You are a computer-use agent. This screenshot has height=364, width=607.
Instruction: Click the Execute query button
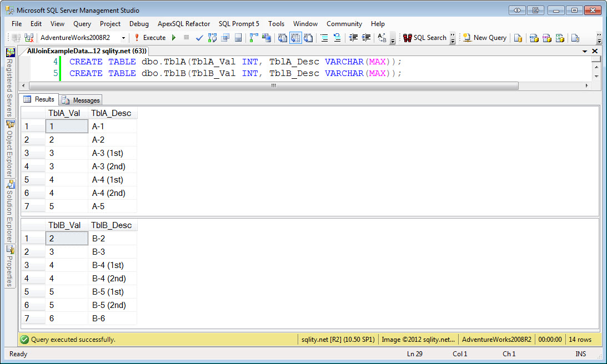(150, 38)
